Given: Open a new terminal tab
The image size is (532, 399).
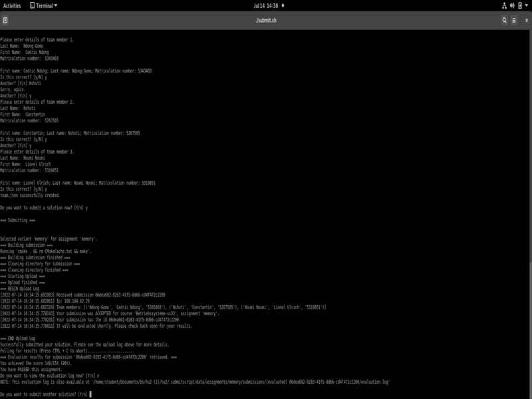Looking at the screenshot, I should tap(5, 20).
